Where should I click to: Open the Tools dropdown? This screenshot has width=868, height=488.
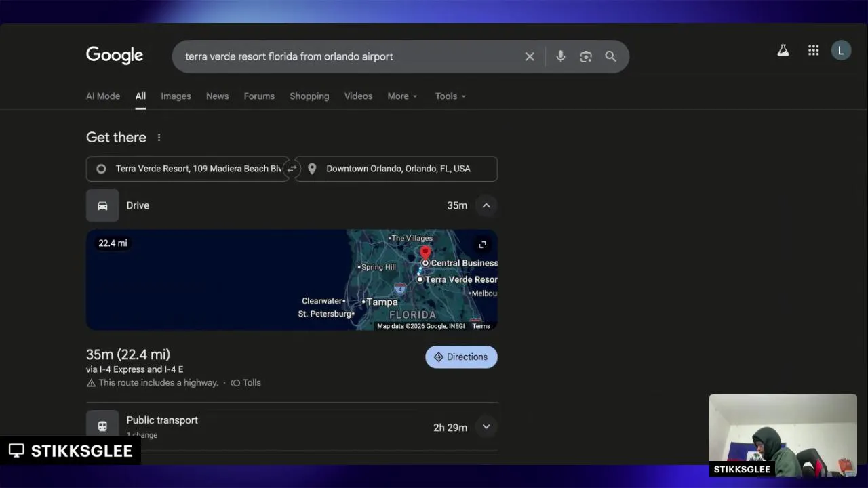point(450,96)
